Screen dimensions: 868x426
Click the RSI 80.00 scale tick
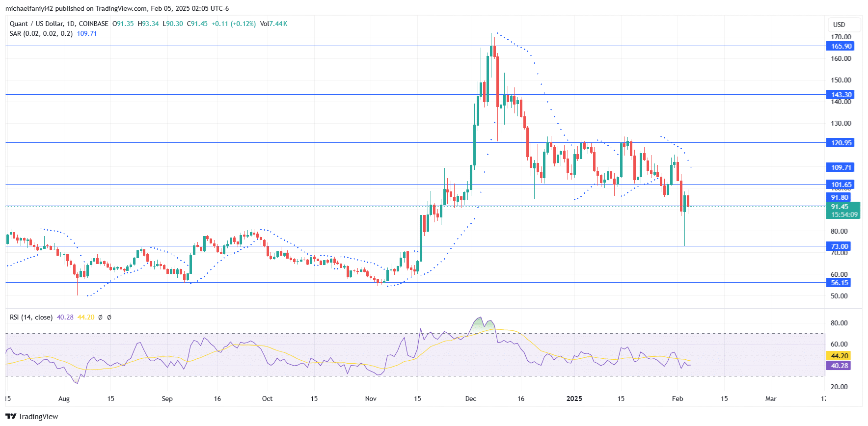(839, 323)
